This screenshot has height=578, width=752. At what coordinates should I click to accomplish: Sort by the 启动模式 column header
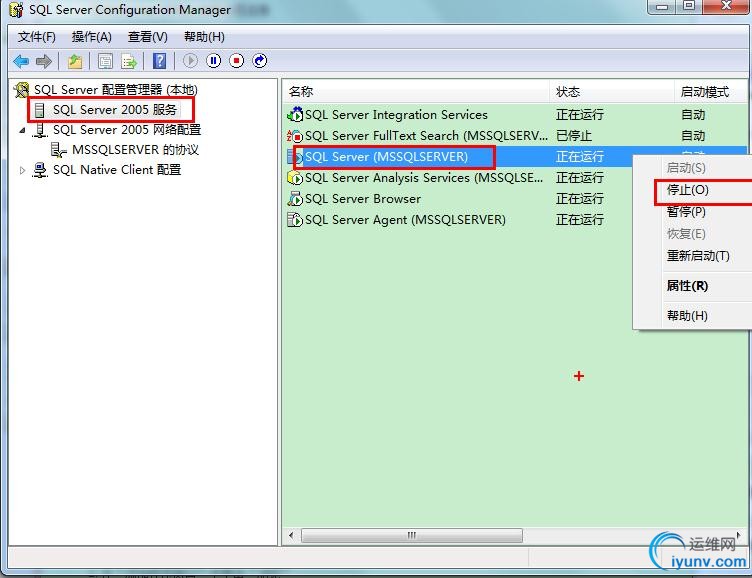coord(711,92)
